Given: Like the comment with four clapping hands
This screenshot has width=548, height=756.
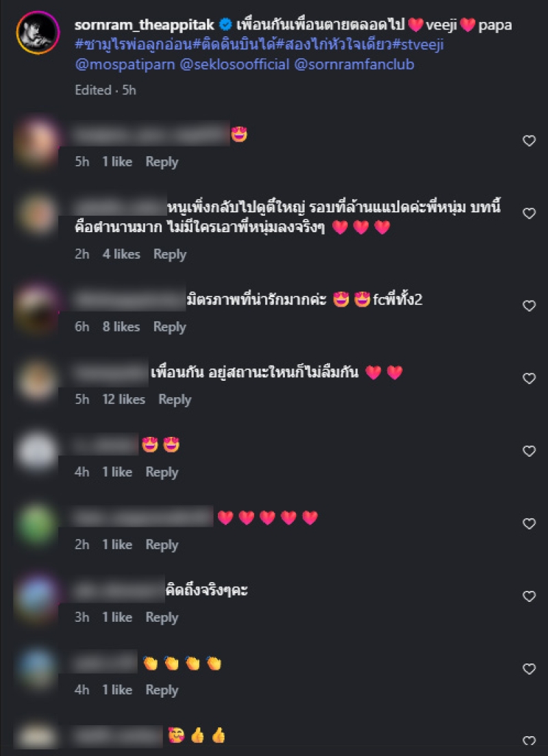Looking at the screenshot, I should click(x=530, y=669).
